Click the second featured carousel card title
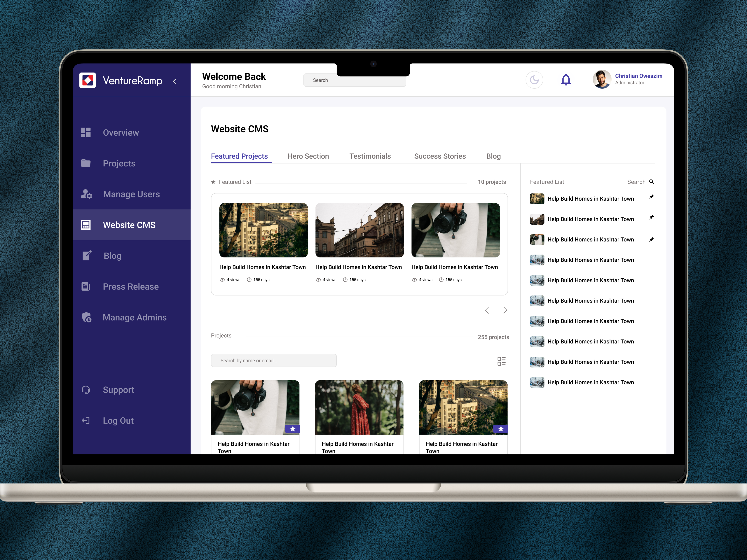 tap(358, 267)
